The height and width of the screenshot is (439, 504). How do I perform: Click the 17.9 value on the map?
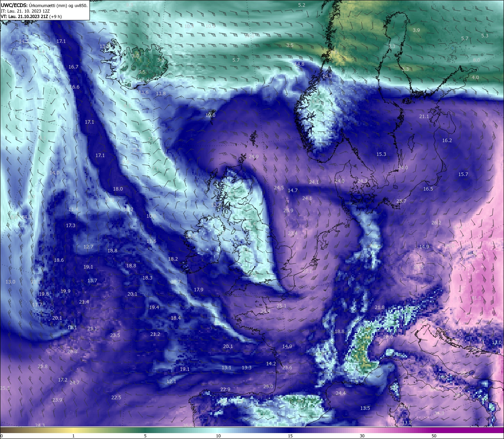pos(199,290)
